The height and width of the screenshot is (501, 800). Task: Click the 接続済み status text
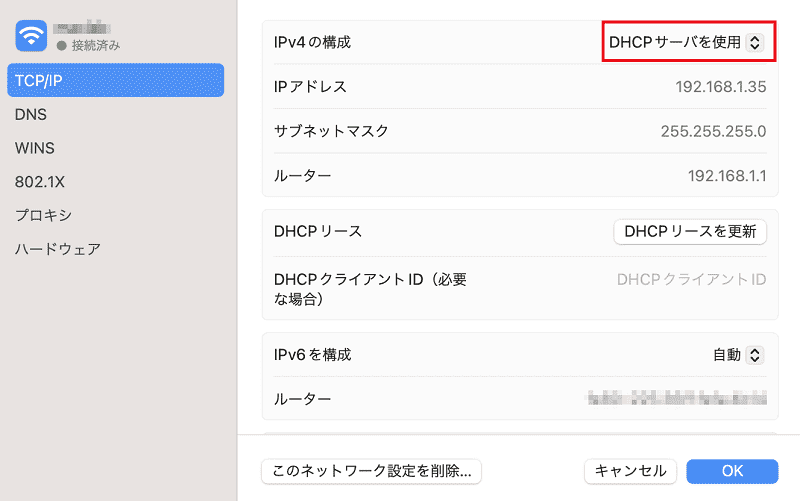(95, 45)
